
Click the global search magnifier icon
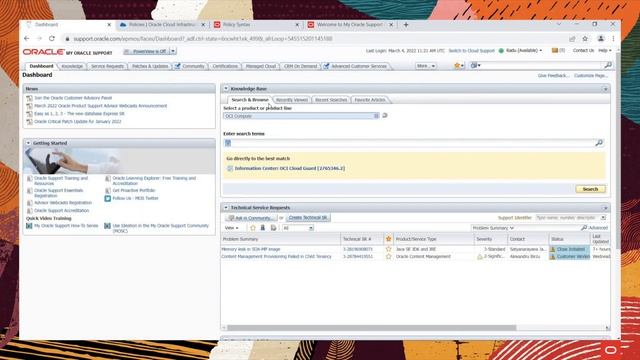(x=607, y=65)
